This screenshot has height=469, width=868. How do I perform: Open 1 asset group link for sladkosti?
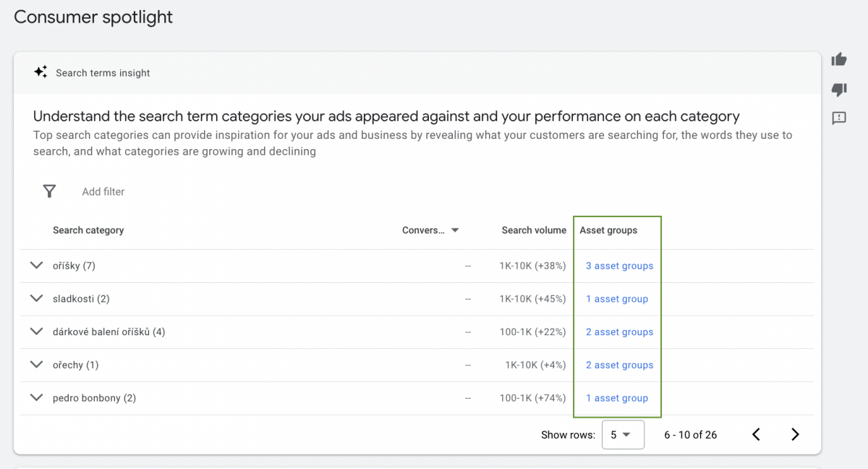point(617,299)
